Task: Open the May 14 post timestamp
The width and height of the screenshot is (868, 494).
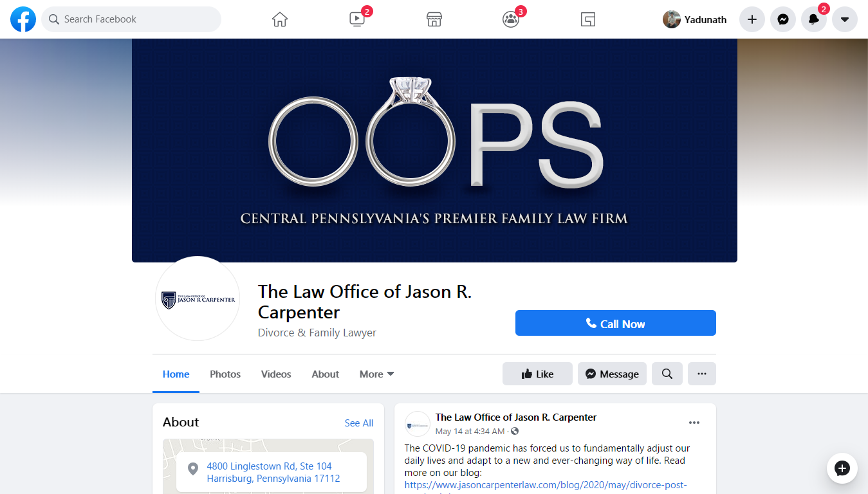Action: [x=470, y=431]
